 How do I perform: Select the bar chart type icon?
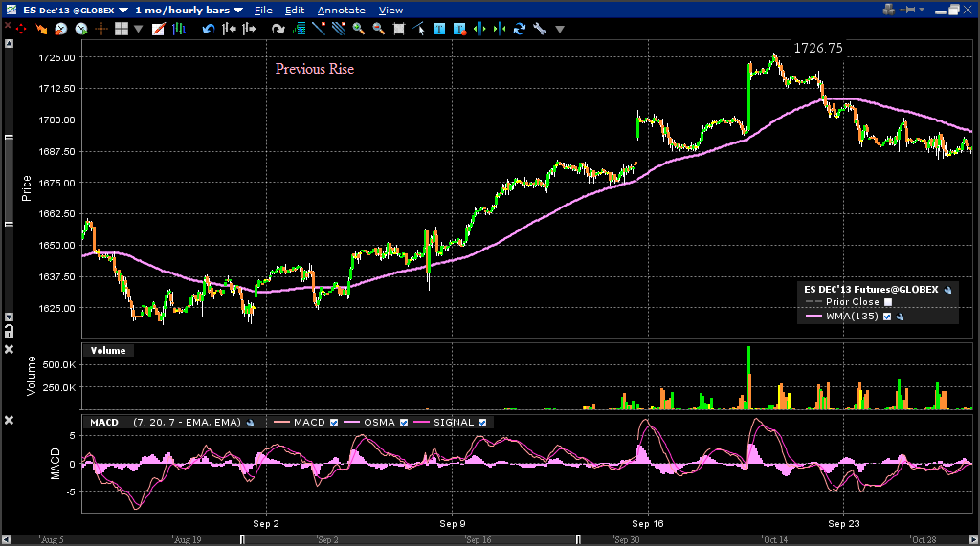(x=179, y=29)
